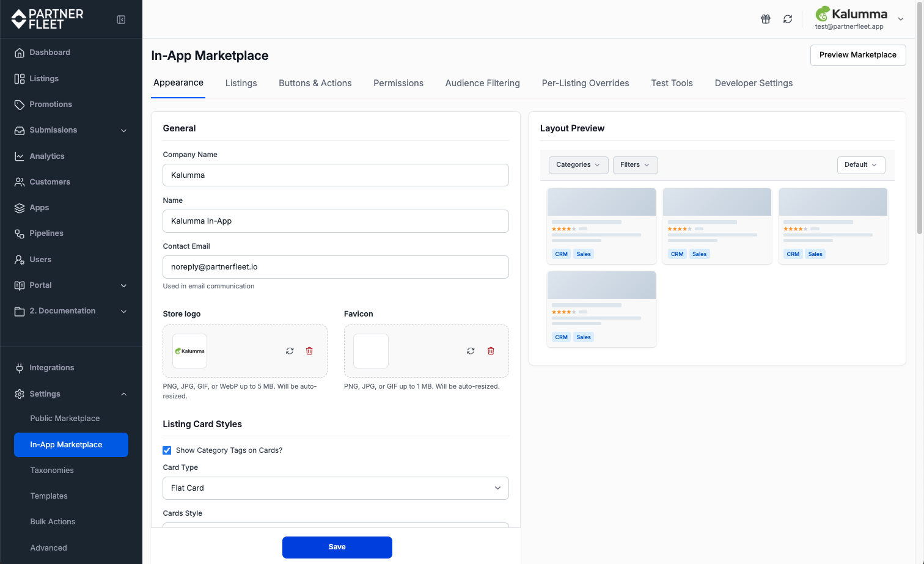Open Bulk Actions settings
This screenshot has height=564, width=924.
pos(53,522)
